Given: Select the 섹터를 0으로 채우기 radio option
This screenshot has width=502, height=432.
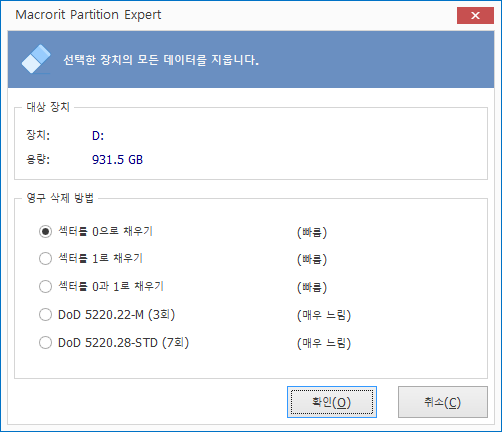Looking at the screenshot, I should [96, 231].
